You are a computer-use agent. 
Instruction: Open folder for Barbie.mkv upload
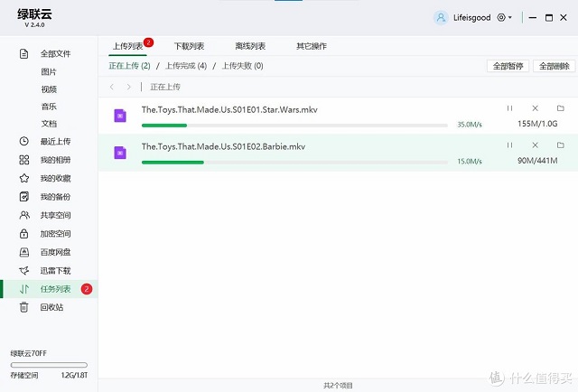(560, 145)
